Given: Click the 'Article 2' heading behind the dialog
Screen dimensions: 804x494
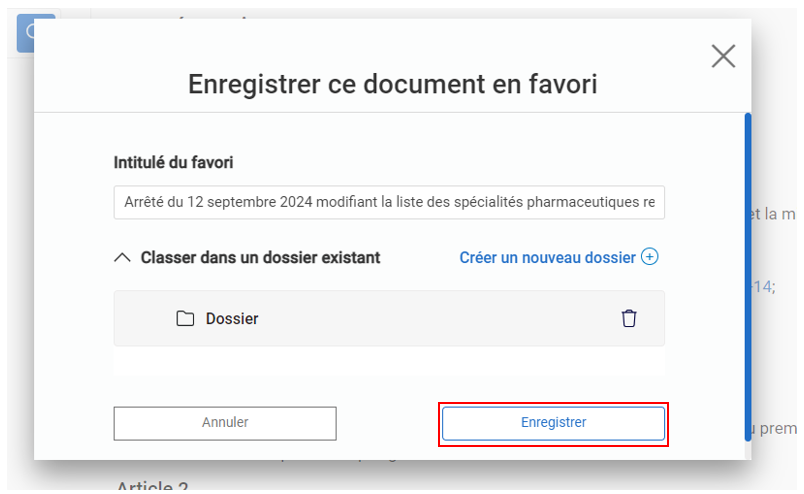Looking at the screenshot, I should (x=152, y=487).
